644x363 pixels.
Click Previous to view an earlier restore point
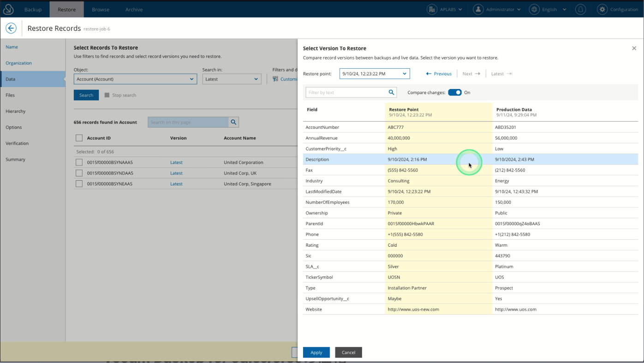[x=438, y=73]
